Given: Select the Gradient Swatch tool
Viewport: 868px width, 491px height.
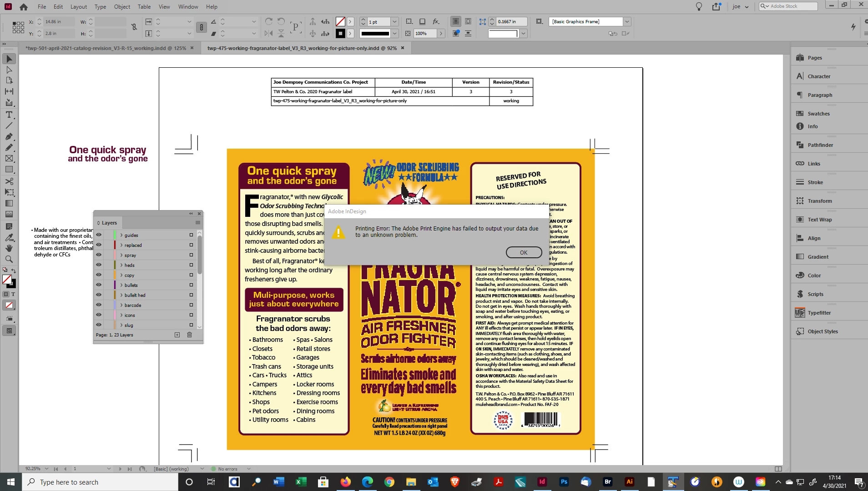Looking at the screenshot, I should click(x=9, y=203).
